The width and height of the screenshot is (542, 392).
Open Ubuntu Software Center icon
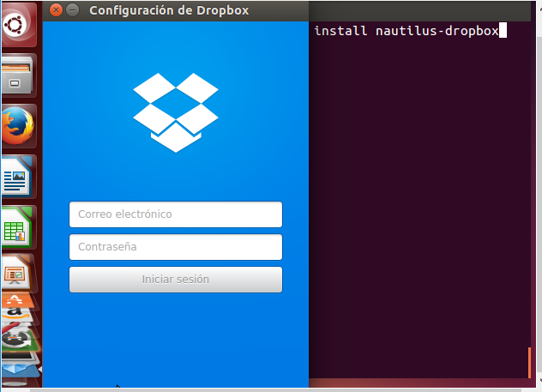point(17,301)
